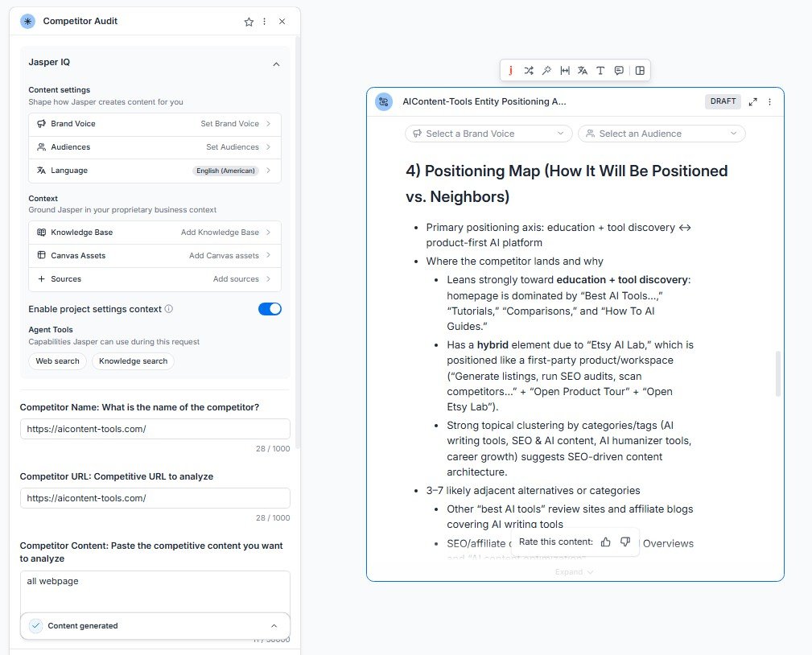Open Add Knowledge Base row
This screenshot has height=655, width=812.
155,232
